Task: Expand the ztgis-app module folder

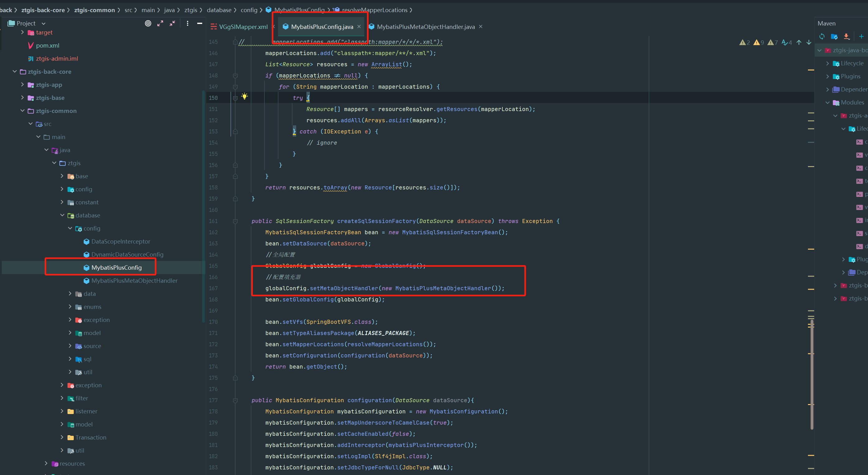Action: pyautogui.click(x=23, y=85)
